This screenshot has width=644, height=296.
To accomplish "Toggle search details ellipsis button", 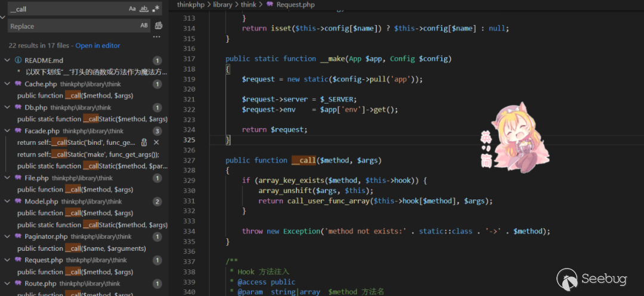I will 157,37.
